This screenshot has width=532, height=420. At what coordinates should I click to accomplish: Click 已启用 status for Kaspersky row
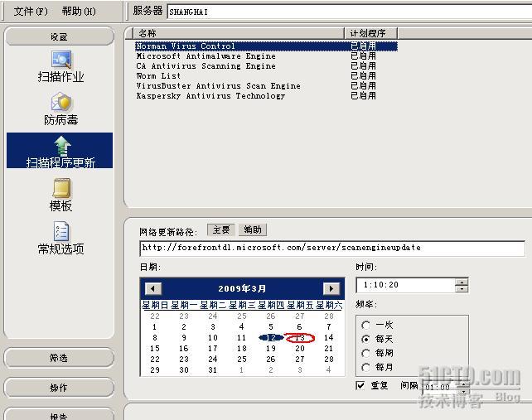(363, 95)
